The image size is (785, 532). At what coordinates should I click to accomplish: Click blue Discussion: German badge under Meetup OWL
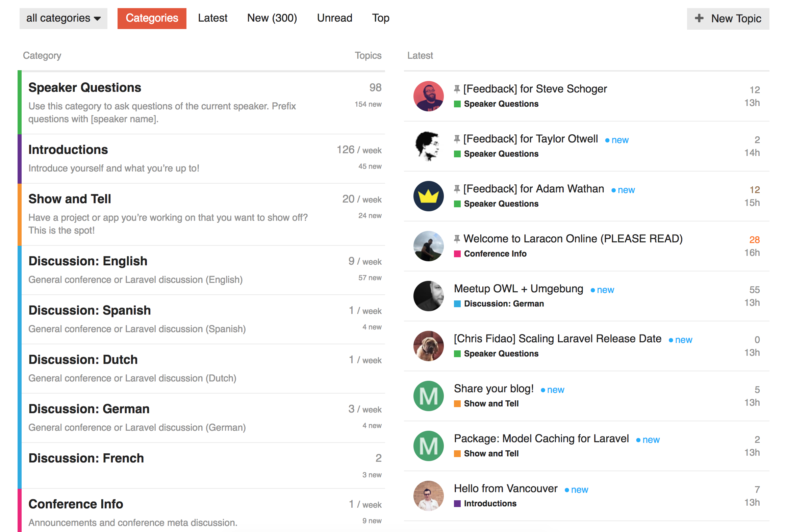pyautogui.click(x=499, y=304)
